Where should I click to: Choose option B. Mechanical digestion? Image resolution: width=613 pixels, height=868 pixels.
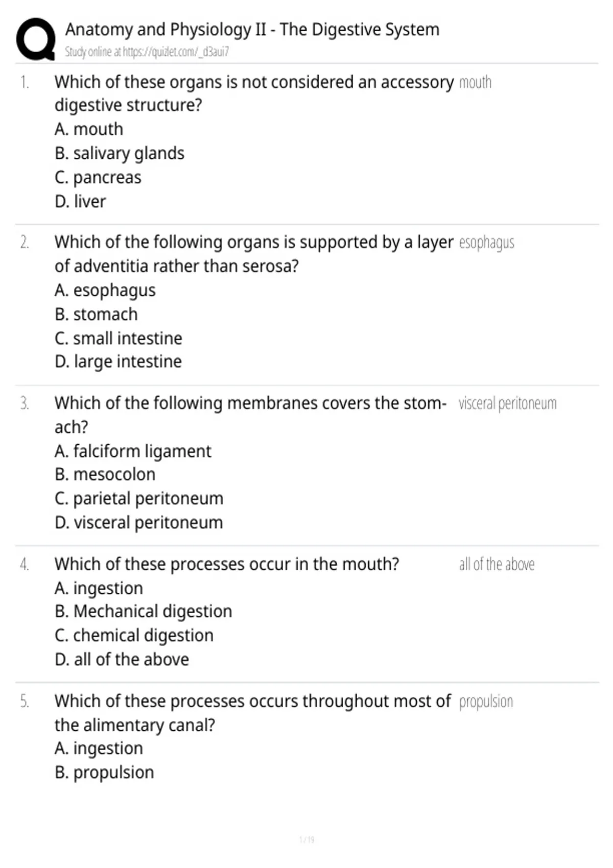coord(144,611)
